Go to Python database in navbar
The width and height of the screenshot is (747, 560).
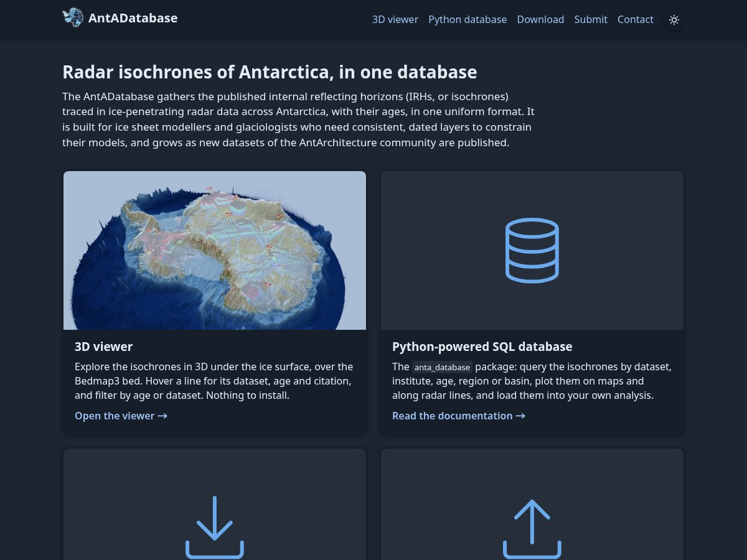[467, 19]
